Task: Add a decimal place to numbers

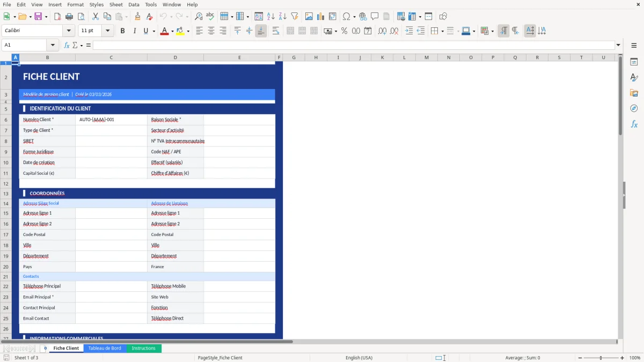Action: click(x=383, y=31)
